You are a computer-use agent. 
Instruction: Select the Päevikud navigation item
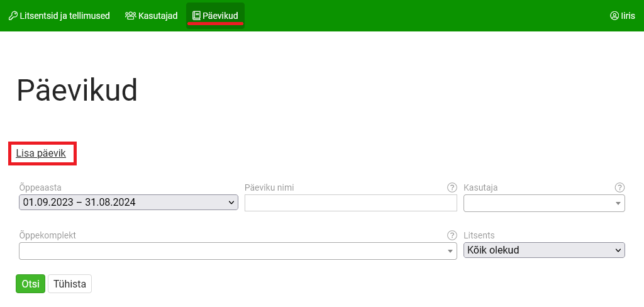coord(220,16)
